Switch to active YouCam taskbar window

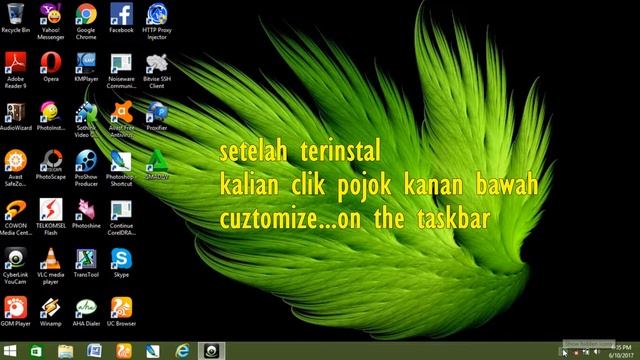[x=211, y=351]
